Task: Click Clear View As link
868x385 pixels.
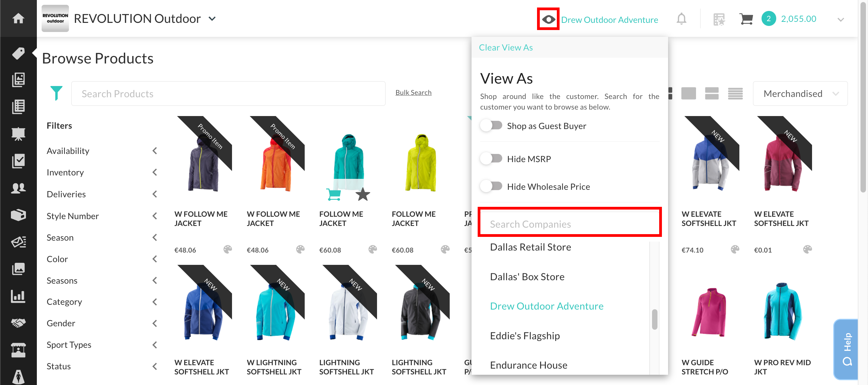Action: click(x=506, y=47)
